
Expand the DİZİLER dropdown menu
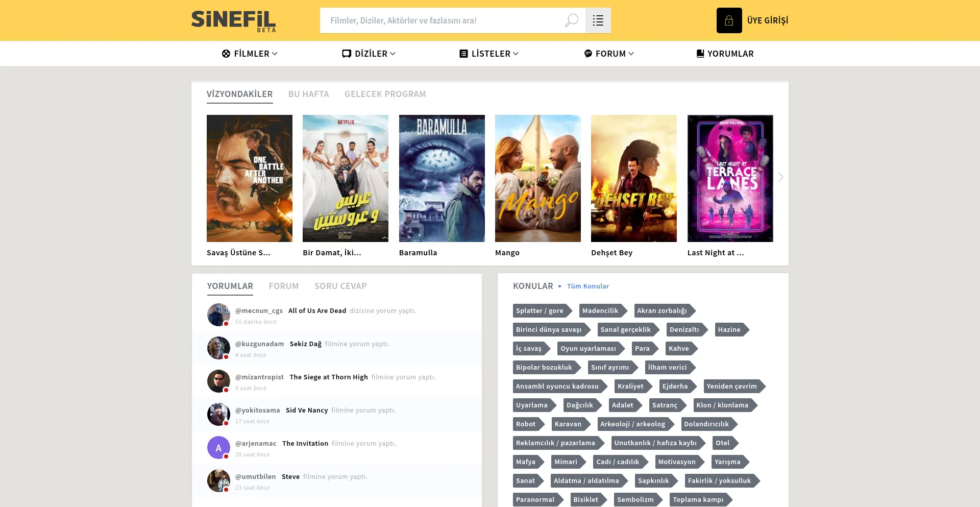tap(369, 54)
